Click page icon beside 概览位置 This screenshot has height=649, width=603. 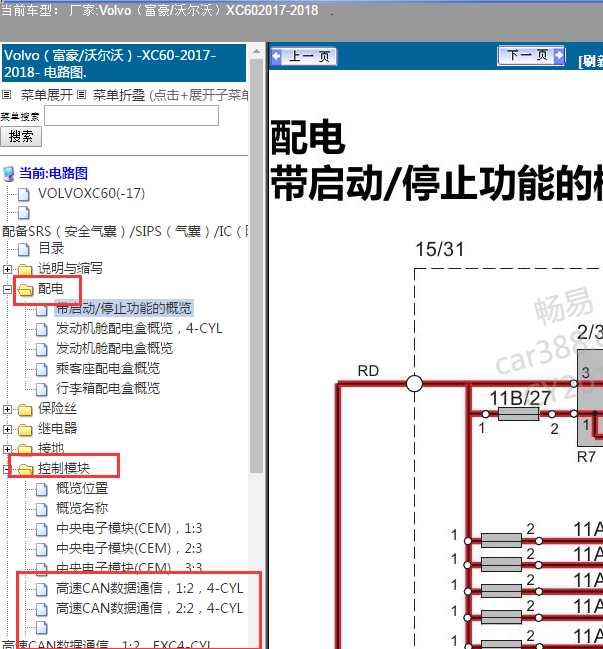coord(42,490)
